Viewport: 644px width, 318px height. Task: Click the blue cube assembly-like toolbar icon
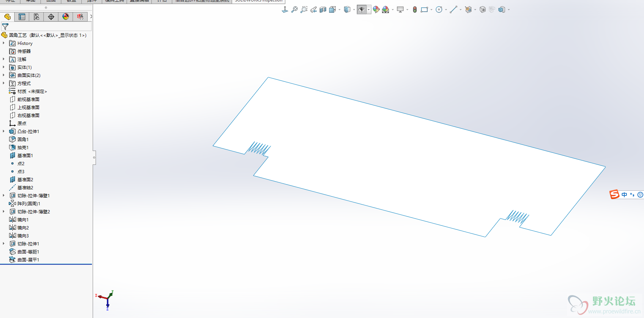point(502,9)
